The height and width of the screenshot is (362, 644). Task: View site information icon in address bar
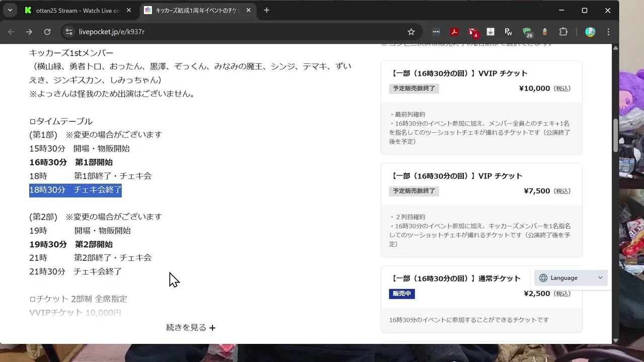click(69, 32)
